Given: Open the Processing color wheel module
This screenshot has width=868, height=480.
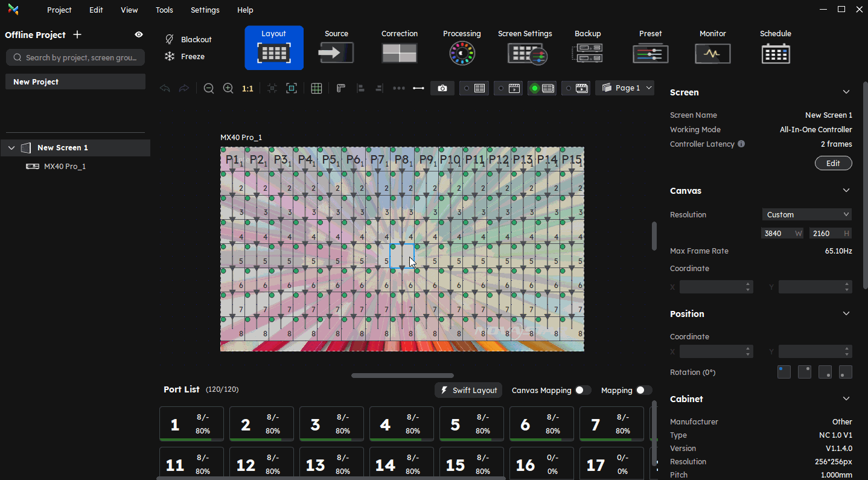Looking at the screenshot, I should click(x=462, y=47).
